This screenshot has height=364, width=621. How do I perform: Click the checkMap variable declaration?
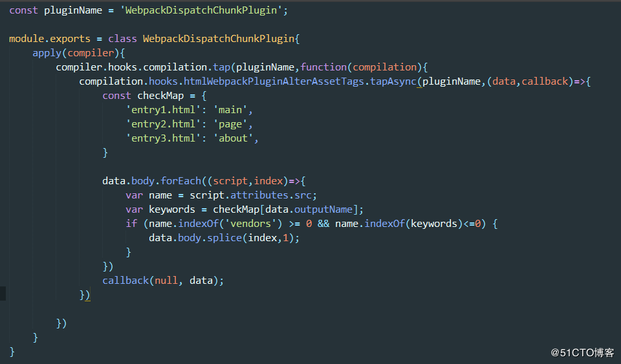[160, 96]
